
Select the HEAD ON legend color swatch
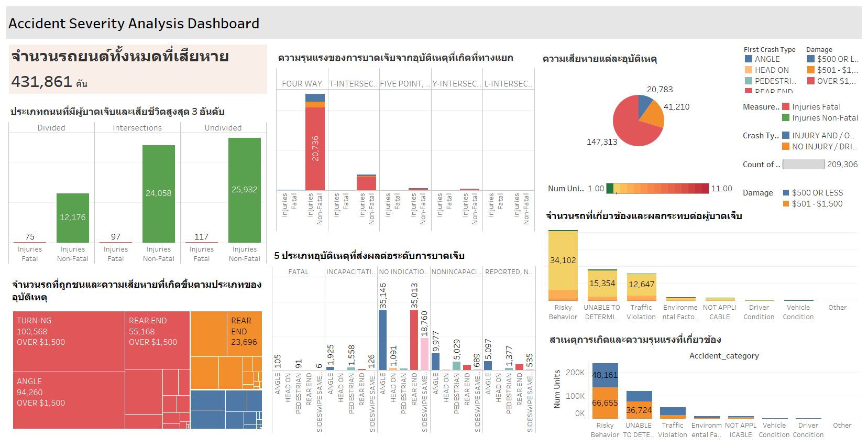[748, 70]
